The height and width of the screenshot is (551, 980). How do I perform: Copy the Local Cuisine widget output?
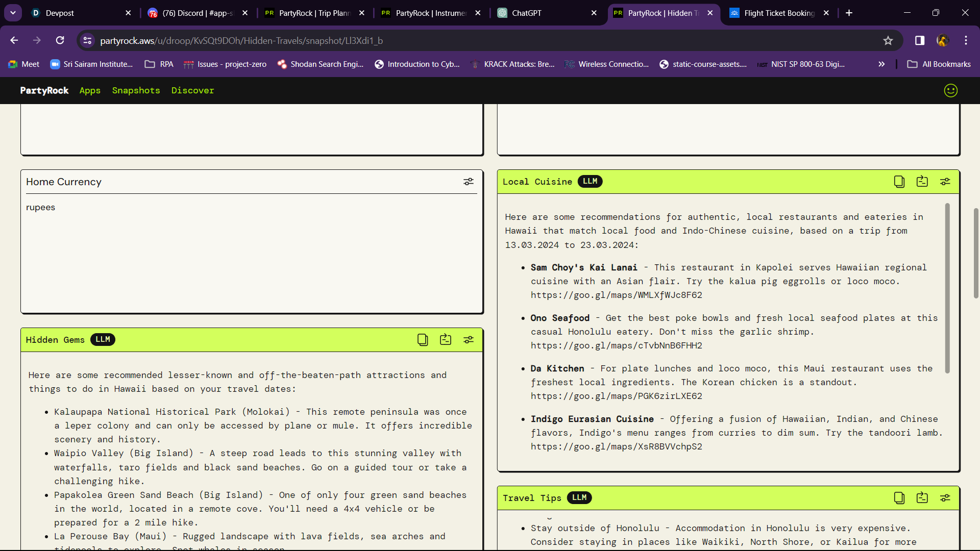899,182
